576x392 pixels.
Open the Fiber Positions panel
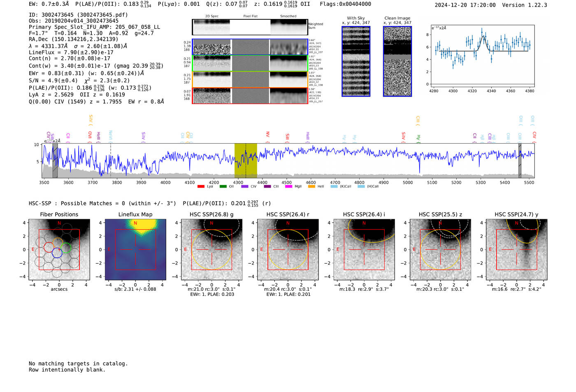tap(59, 249)
